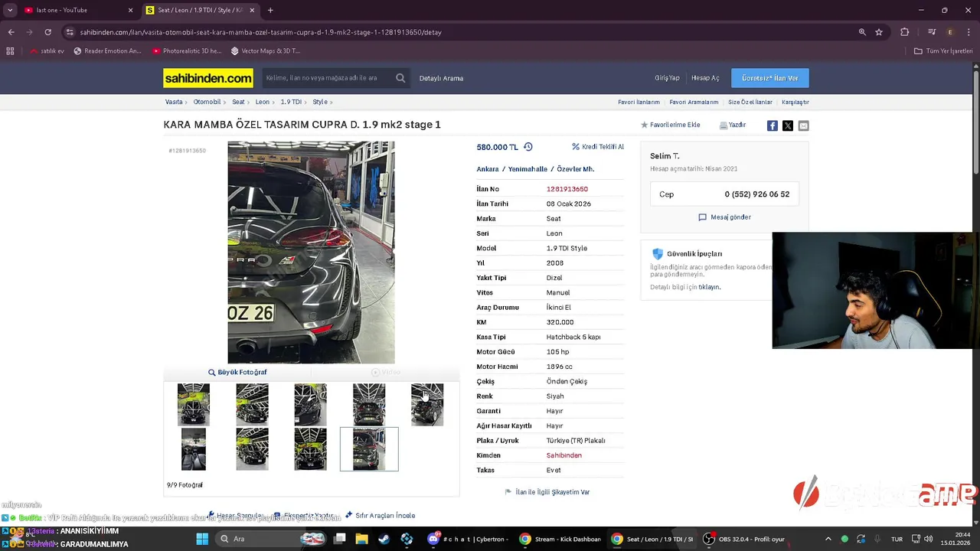Show hidden system tray icons chevron
The height and width of the screenshot is (551, 980).
tap(828, 539)
